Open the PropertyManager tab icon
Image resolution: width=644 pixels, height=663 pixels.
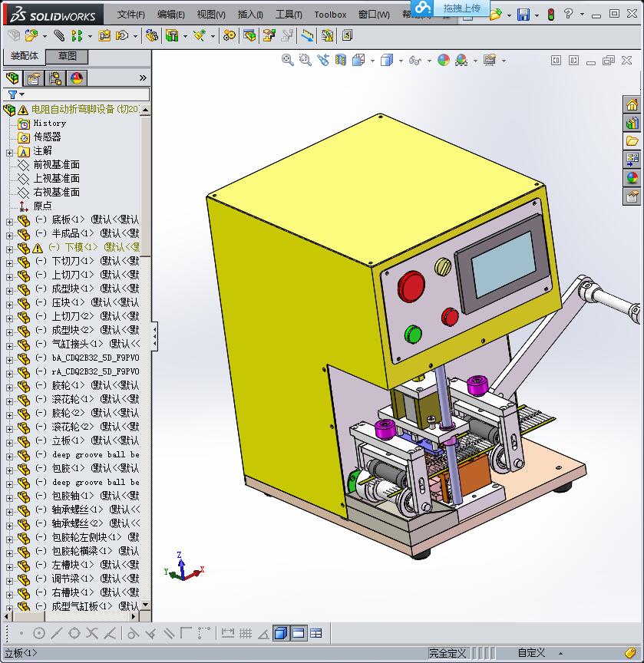click(x=33, y=78)
